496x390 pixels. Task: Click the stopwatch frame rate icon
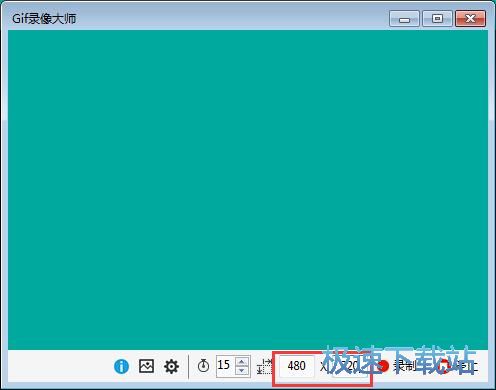(x=203, y=366)
